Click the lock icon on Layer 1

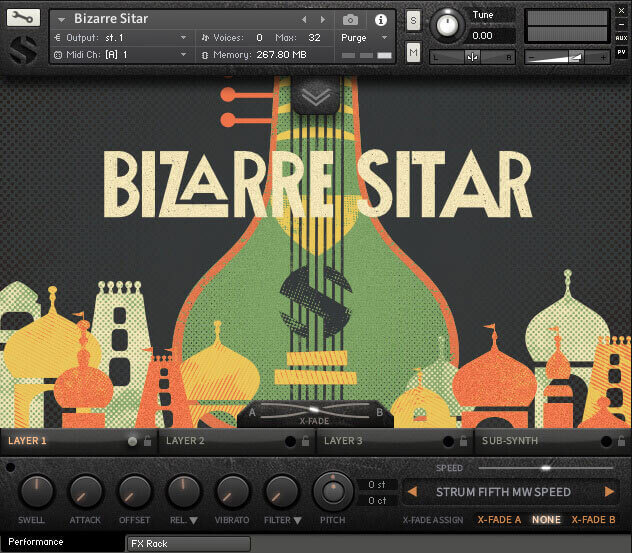pos(148,441)
